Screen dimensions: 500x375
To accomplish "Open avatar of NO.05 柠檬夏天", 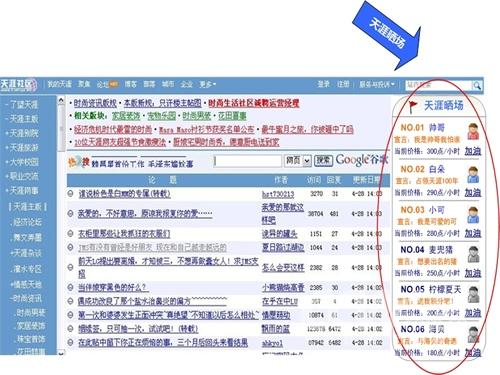I will (x=473, y=294).
